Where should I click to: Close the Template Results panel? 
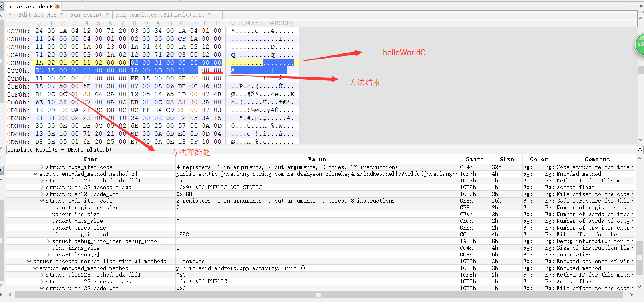click(x=640, y=150)
